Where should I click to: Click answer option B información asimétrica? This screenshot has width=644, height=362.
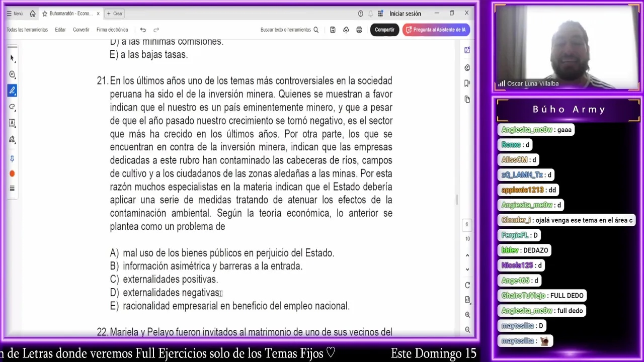click(x=206, y=266)
